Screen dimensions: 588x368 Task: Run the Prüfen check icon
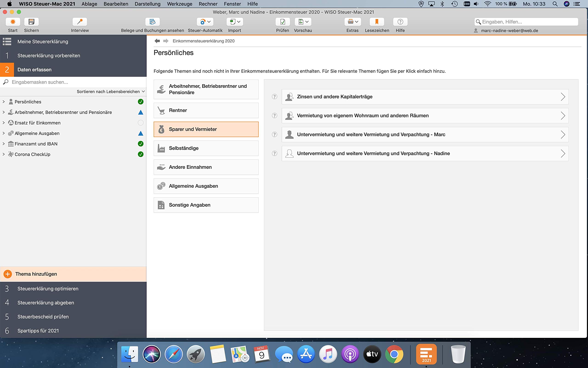(283, 22)
